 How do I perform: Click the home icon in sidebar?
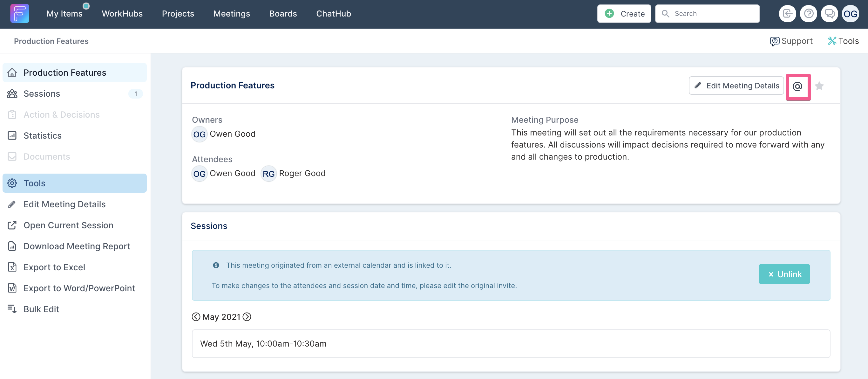tap(12, 72)
